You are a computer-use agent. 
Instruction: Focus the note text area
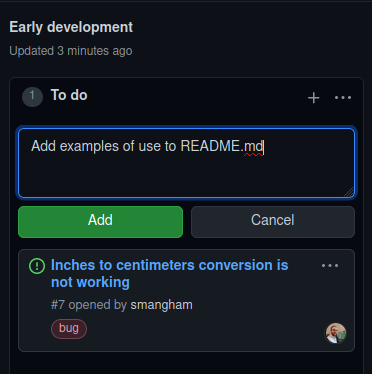click(187, 163)
